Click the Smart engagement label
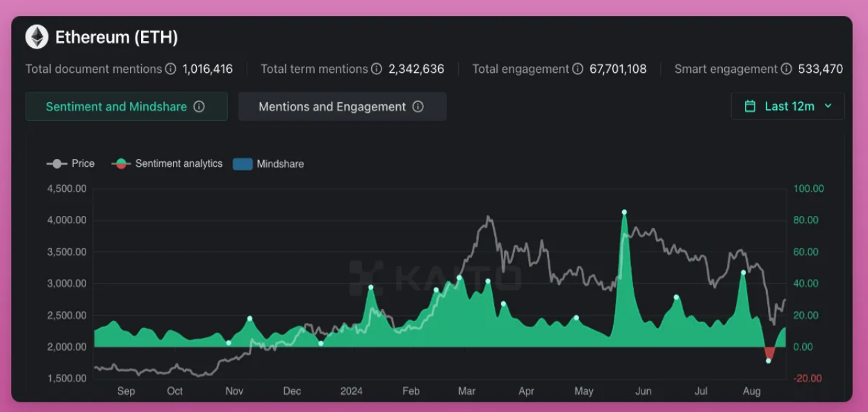The image size is (868, 412). [x=726, y=69]
